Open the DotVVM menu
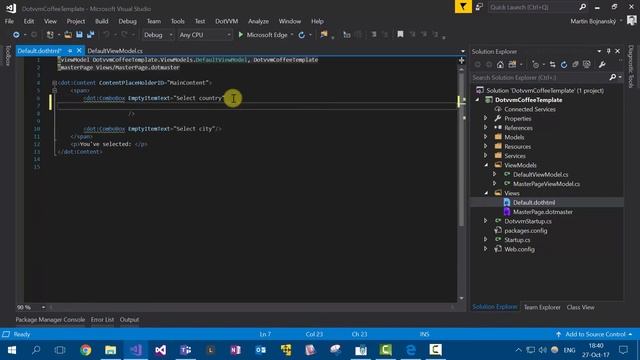640x360 pixels. [x=227, y=21]
